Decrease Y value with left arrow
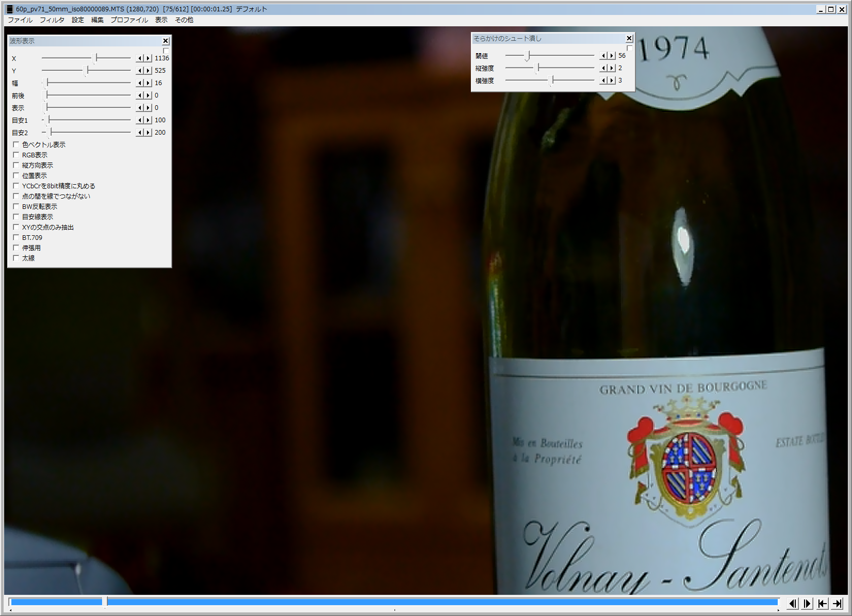Image resolution: width=852 pixels, height=616 pixels. [x=140, y=71]
